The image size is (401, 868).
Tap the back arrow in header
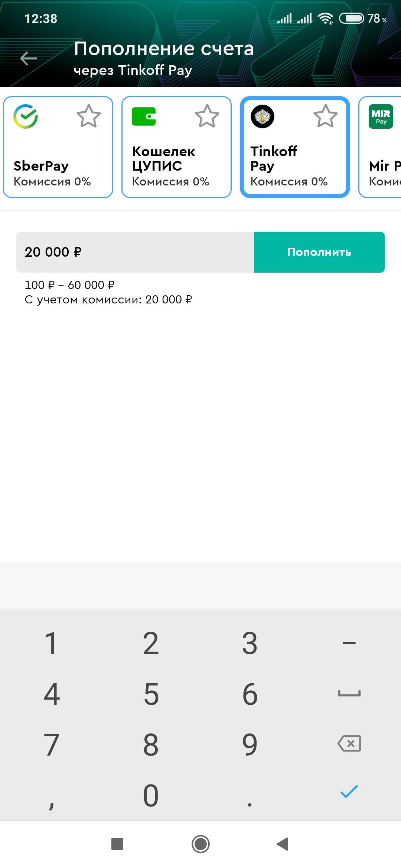(x=29, y=58)
